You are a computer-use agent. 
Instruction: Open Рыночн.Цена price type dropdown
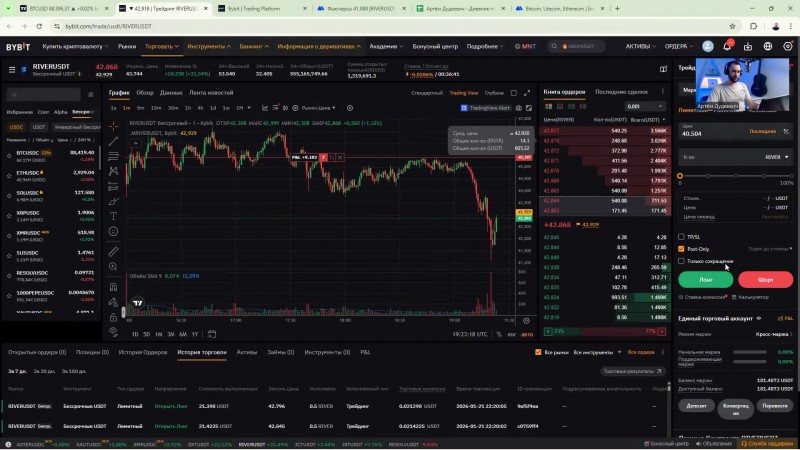[x=318, y=108]
